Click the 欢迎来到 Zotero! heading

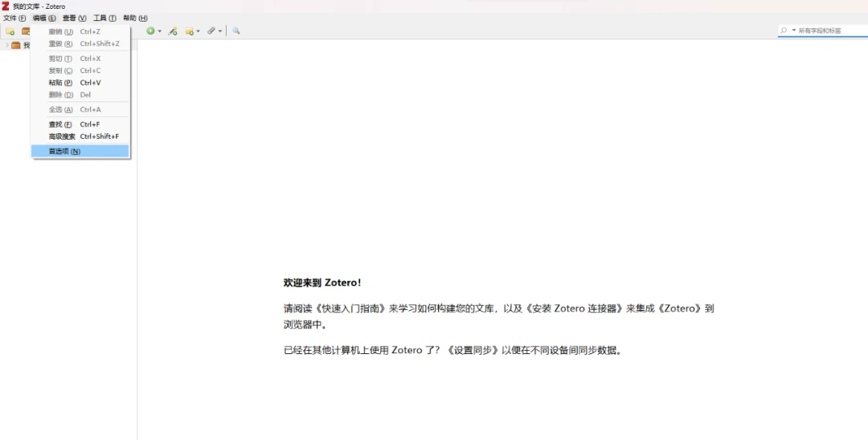click(322, 283)
